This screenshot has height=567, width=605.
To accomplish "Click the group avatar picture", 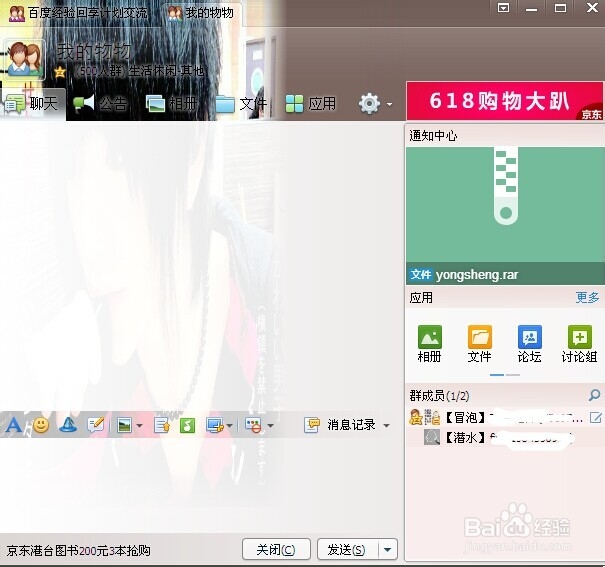I will point(25,59).
